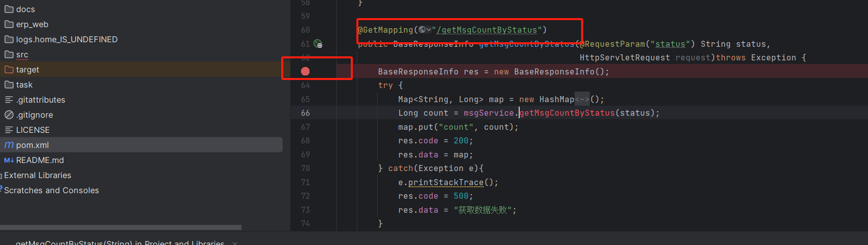The image size is (868, 245).
Task: Open the LICENSE file entry
Action: (141, 130)
